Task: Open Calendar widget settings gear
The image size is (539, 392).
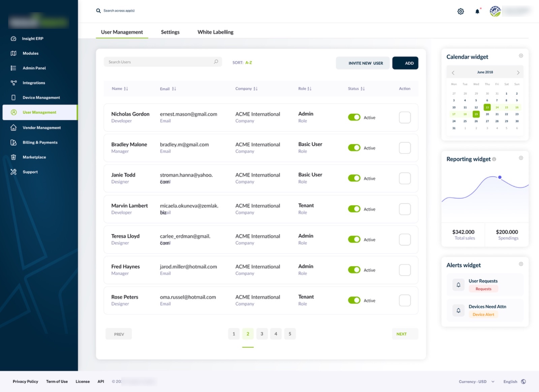Action: (521, 56)
